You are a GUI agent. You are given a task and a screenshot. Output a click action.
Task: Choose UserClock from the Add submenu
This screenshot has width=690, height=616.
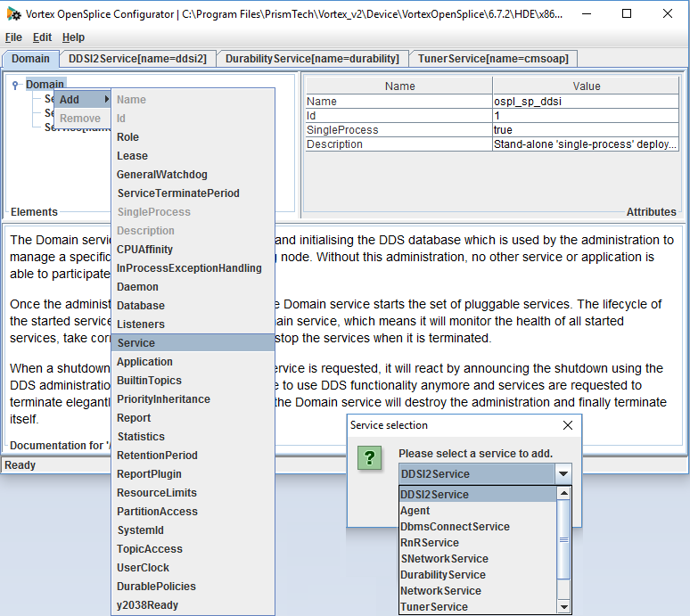[193, 567]
